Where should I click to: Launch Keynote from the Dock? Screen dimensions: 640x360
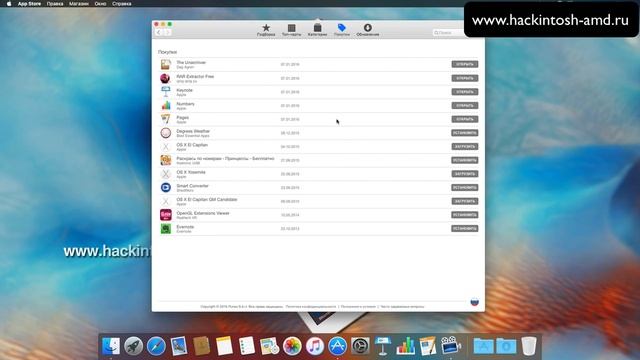(383, 346)
